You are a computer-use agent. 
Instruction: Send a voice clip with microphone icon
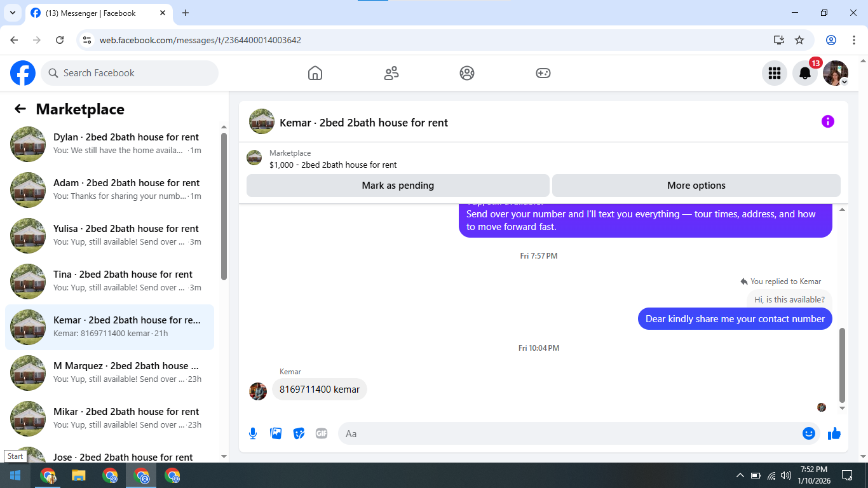tap(253, 433)
